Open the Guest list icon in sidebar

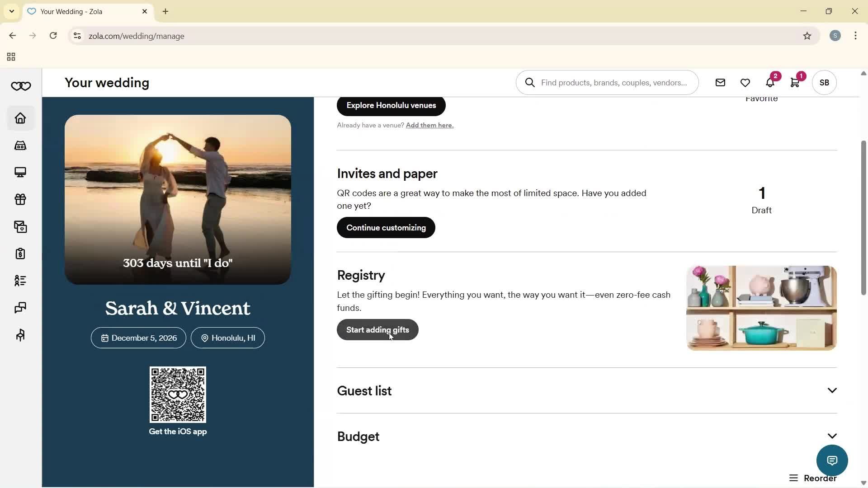[x=20, y=281]
